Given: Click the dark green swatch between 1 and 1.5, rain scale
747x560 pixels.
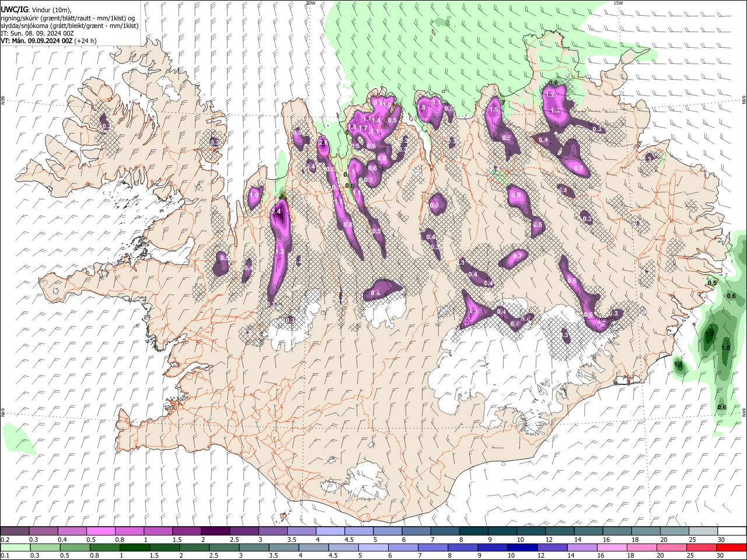Looking at the screenshot, I should click(134, 547).
